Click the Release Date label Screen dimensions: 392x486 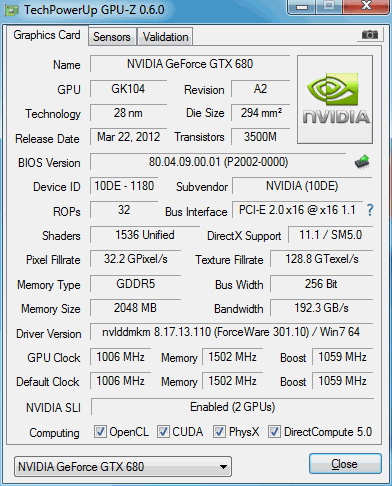47,139
